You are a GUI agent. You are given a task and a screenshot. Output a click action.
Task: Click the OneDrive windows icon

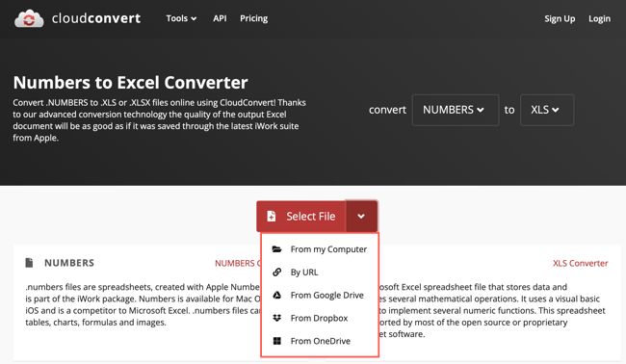click(276, 341)
